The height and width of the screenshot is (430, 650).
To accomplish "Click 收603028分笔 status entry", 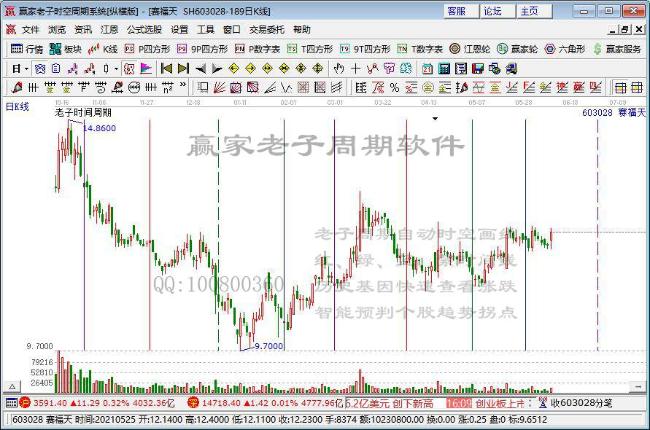I will 575,403.
